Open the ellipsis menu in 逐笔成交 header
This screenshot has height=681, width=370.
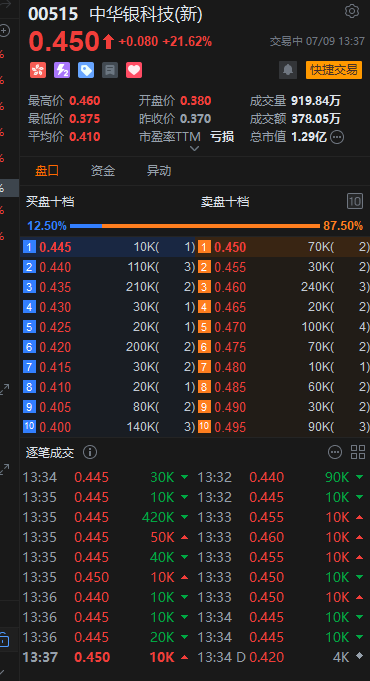click(x=335, y=452)
